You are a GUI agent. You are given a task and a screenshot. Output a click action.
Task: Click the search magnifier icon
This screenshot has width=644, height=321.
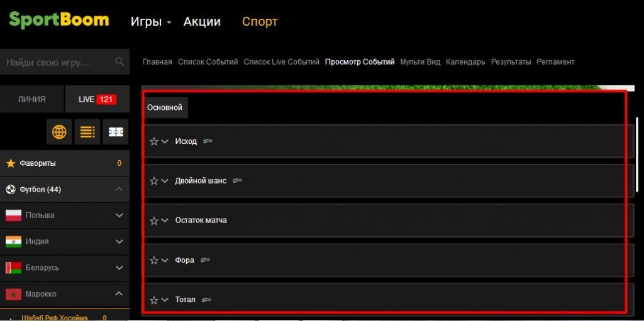[120, 62]
